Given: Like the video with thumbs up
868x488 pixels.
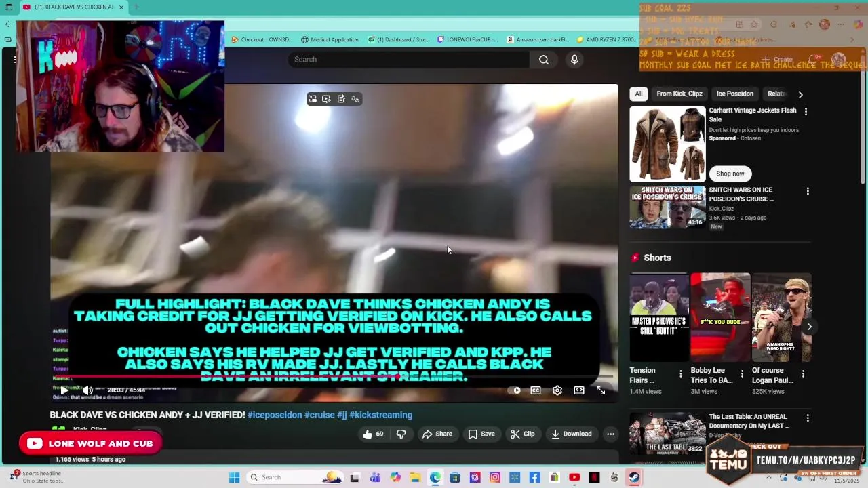Looking at the screenshot, I should point(373,434).
